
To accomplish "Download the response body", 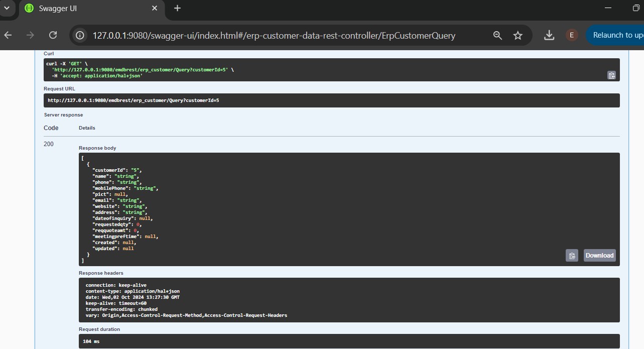I will pos(599,255).
